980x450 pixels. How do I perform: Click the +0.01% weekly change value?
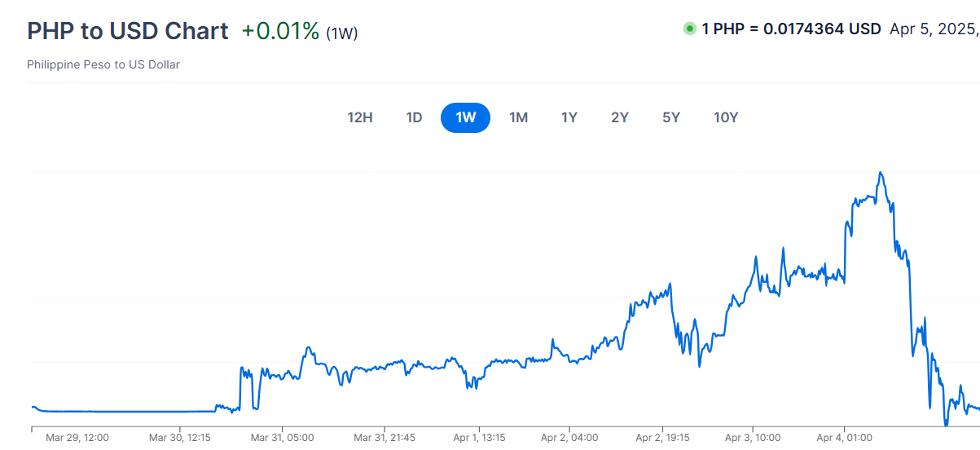(280, 31)
